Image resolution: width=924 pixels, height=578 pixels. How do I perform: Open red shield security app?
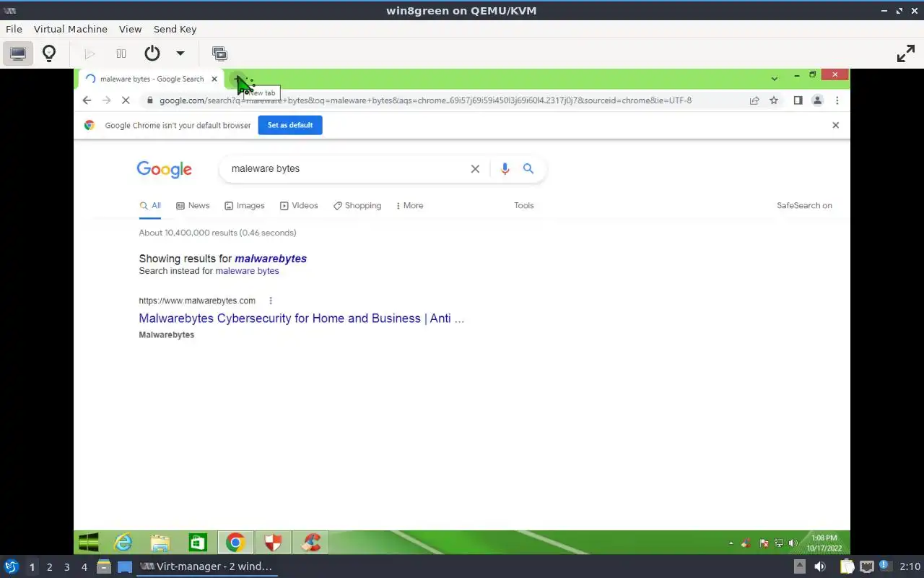click(273, 543)
